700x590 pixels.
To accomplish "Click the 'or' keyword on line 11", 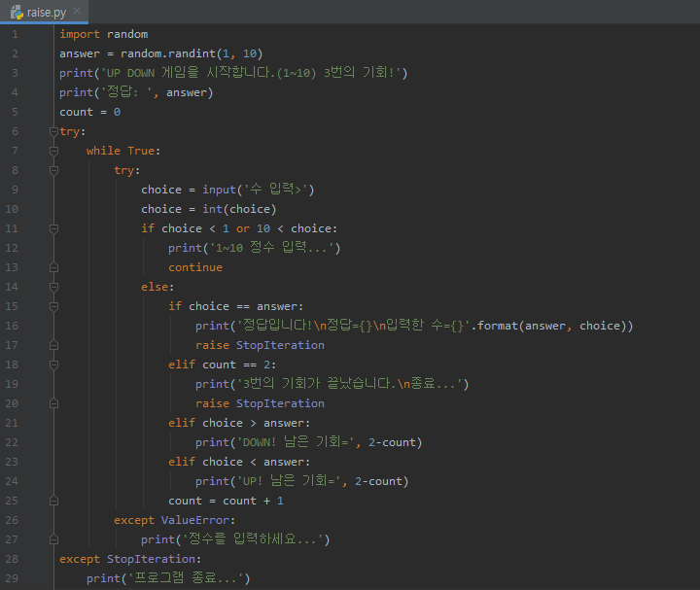I will [243, 228].
